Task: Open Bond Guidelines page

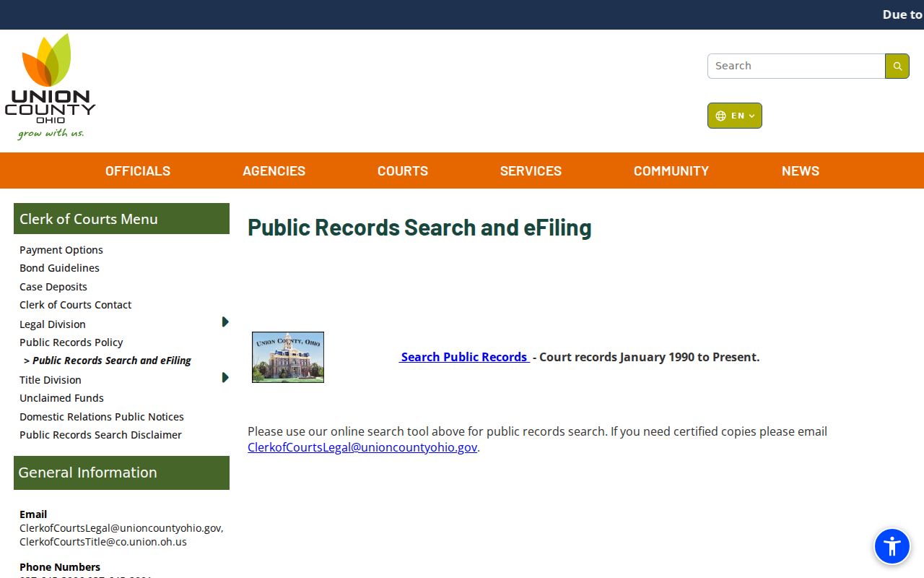Action: pyautogui.click(x=59, y=268)
